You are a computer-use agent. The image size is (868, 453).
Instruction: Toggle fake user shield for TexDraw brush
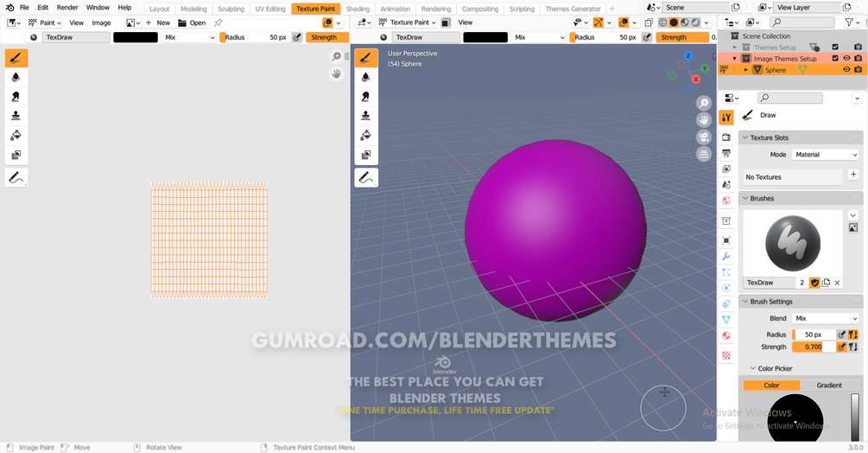click(814, 283)
